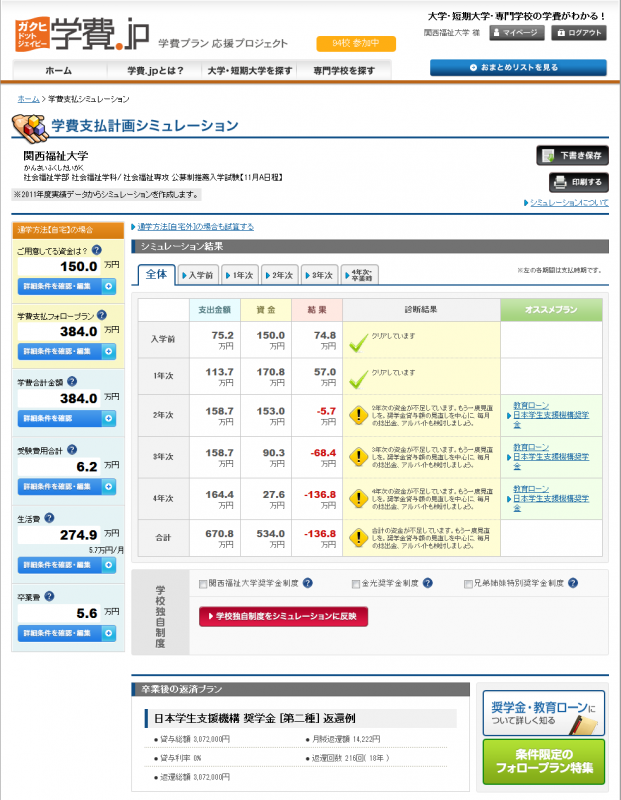Enable 関西福祉大学奨学金制度 checkbox
Viewport: 621px width, 800px height.
point(203,584)
